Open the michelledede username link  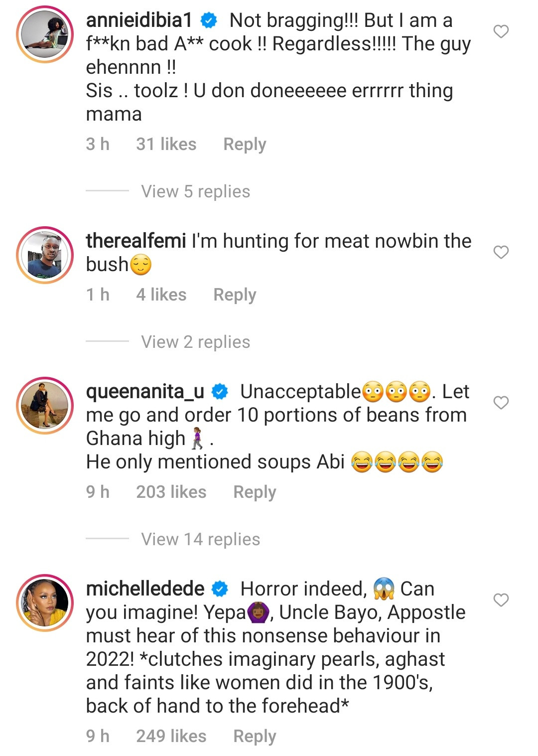[x=145, y=589]
